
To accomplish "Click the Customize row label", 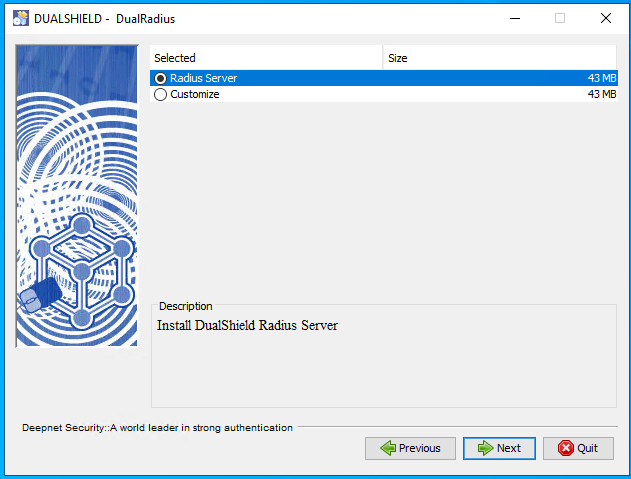I will click(195, 94).
